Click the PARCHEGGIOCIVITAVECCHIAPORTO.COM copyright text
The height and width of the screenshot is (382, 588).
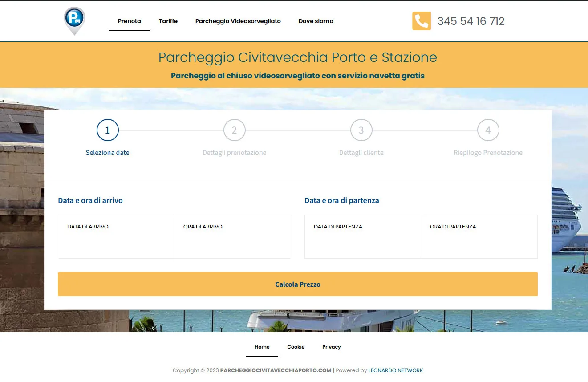[276, 370]
